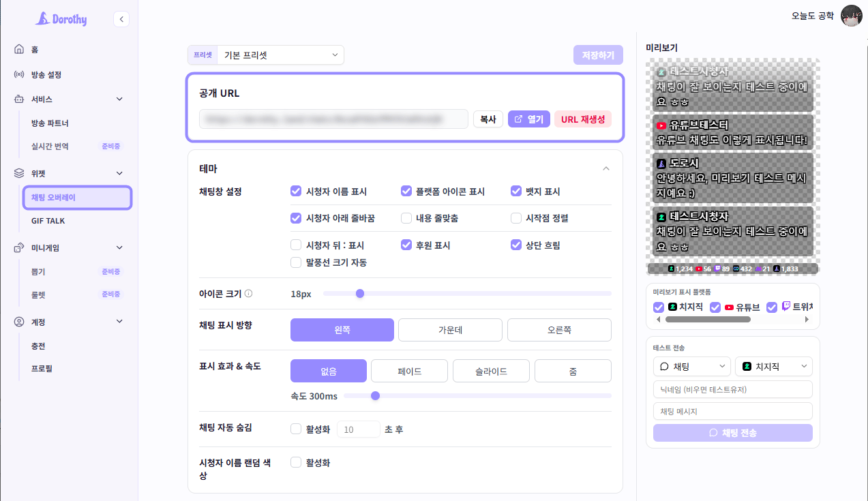Click the broadcast settings signal icon

pos(19,74)
